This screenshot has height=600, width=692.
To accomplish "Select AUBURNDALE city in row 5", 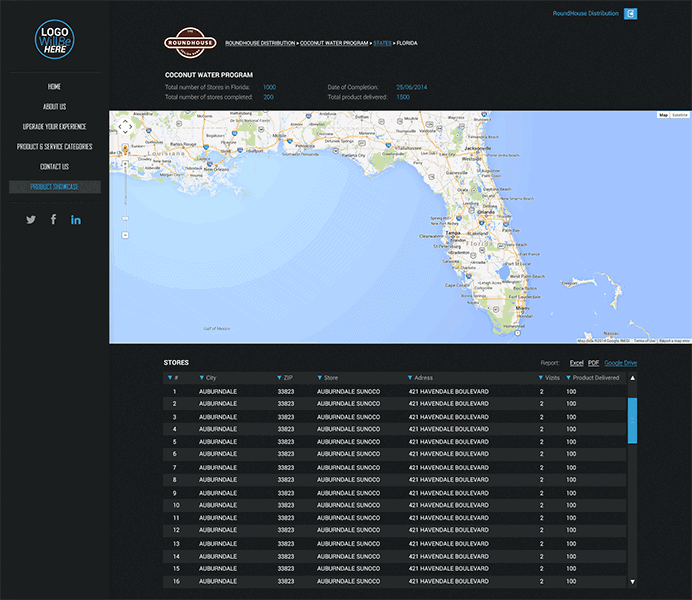I will [x=218, y=442].
